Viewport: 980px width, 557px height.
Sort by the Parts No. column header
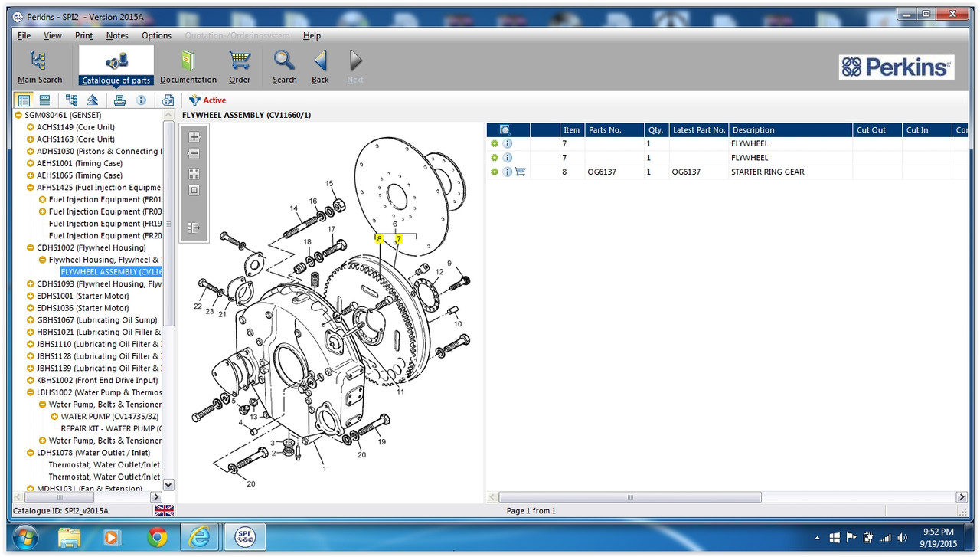point(615,130)
